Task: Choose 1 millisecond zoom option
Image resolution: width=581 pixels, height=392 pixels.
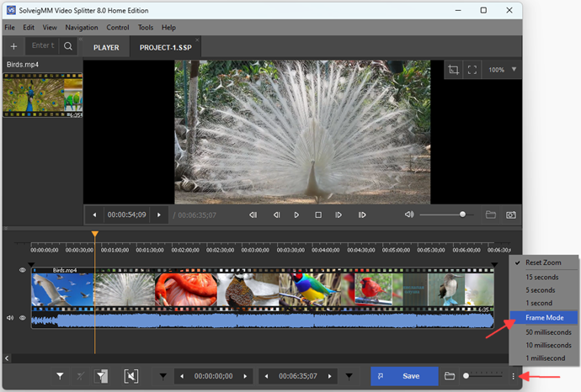Action: 544,358
